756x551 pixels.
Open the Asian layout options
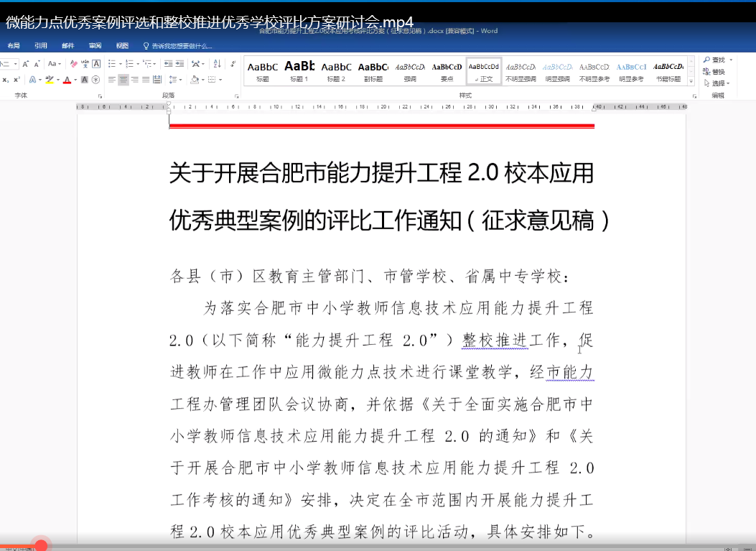[x=197, y=64]
